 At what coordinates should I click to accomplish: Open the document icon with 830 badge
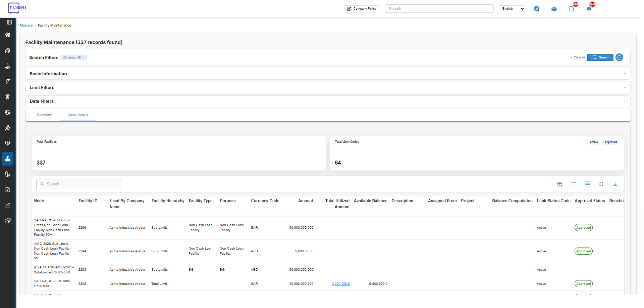(x=572, y=9)
